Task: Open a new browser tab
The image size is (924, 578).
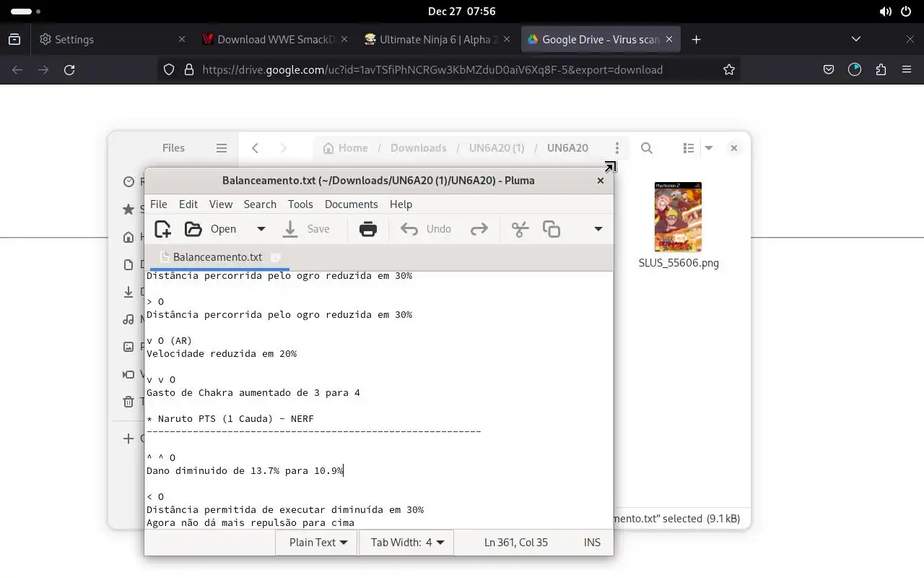Action: [x=696, y=40]
